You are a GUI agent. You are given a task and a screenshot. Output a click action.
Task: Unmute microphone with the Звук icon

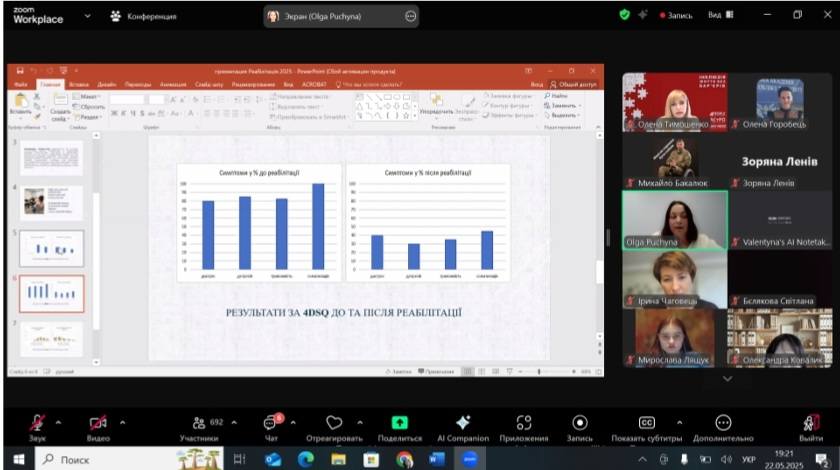pos(37,422)
